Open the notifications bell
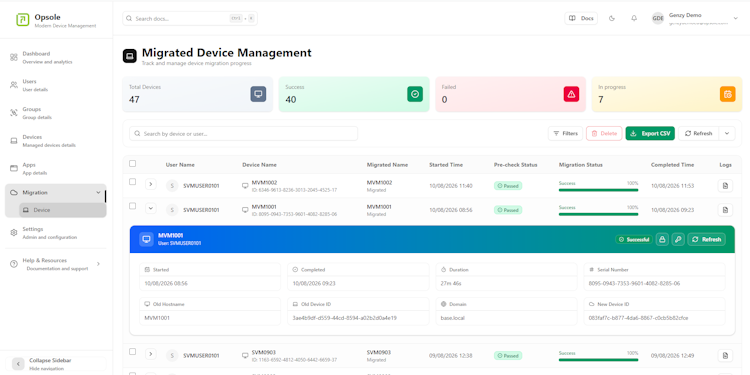 click(634, 19)
